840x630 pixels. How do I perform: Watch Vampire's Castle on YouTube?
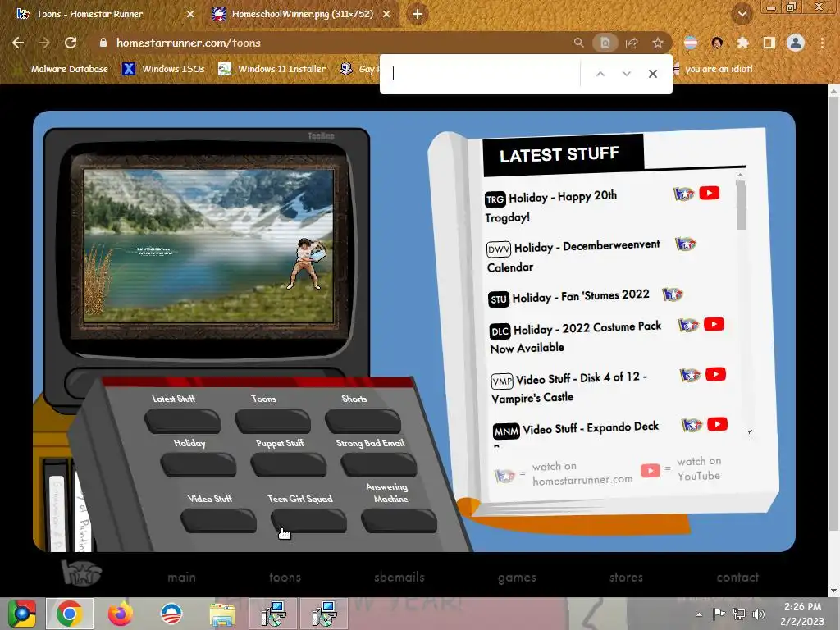(x=715, y=374)
